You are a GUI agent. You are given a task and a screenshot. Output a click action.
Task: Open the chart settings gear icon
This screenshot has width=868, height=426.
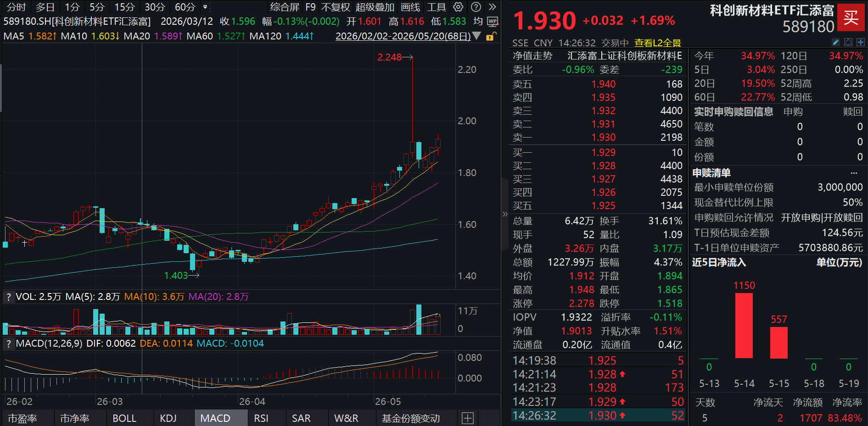[x=458, y=7]
